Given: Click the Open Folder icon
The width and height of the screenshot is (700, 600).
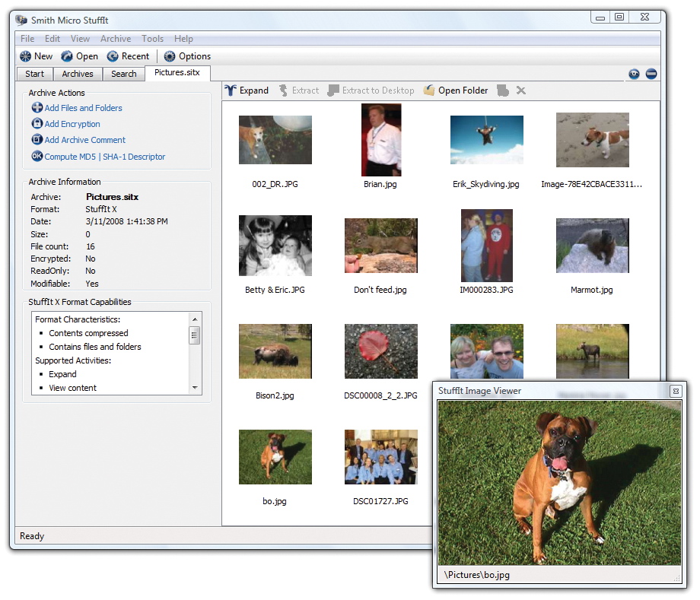Looking at the screenshot, I should (429, 90).
